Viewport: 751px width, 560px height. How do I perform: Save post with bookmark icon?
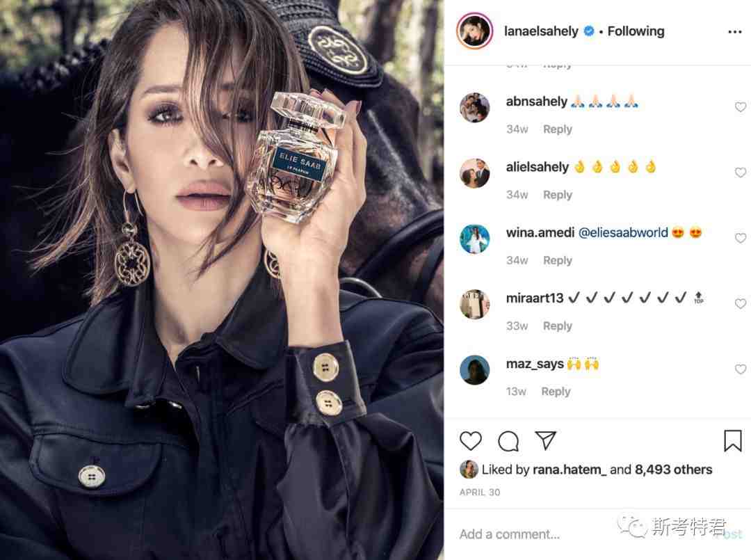(732, 441)
